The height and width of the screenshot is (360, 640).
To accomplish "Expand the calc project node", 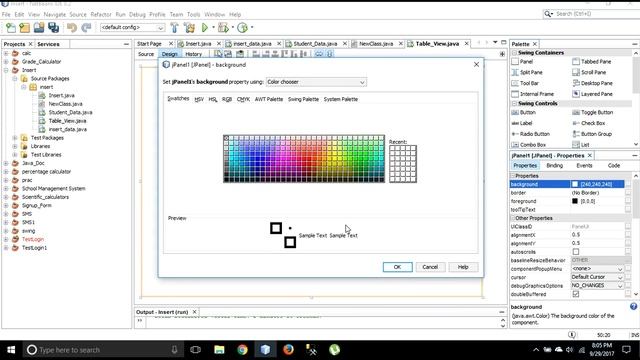I will point(6,53).
